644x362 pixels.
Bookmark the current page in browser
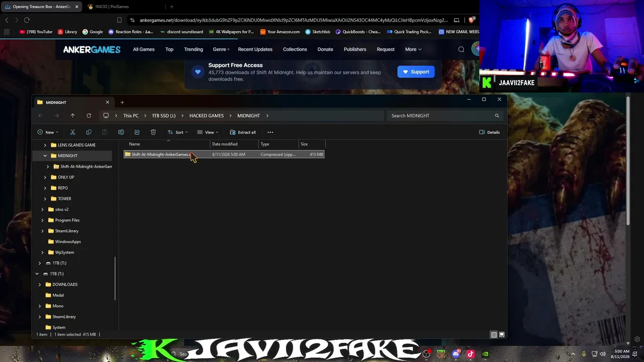(x=119, y=20)
